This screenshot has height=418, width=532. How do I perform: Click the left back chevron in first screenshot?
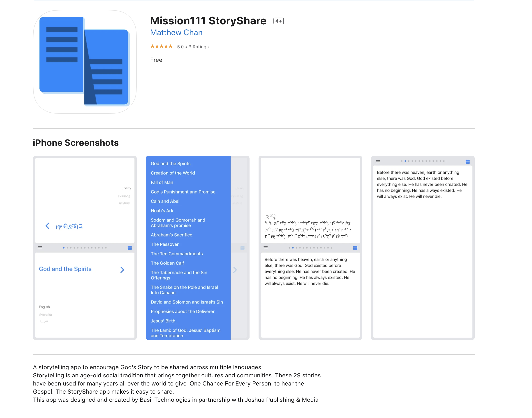point(47,226)
